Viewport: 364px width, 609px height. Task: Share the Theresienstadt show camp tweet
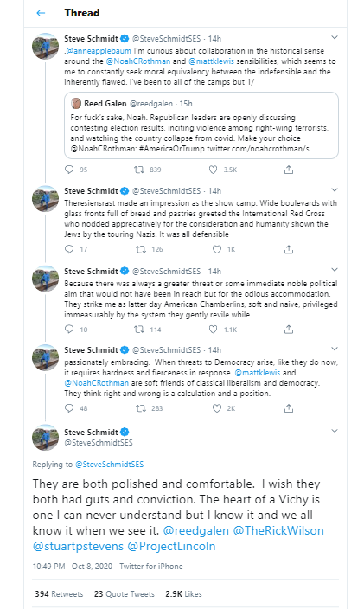click(288, 249)
